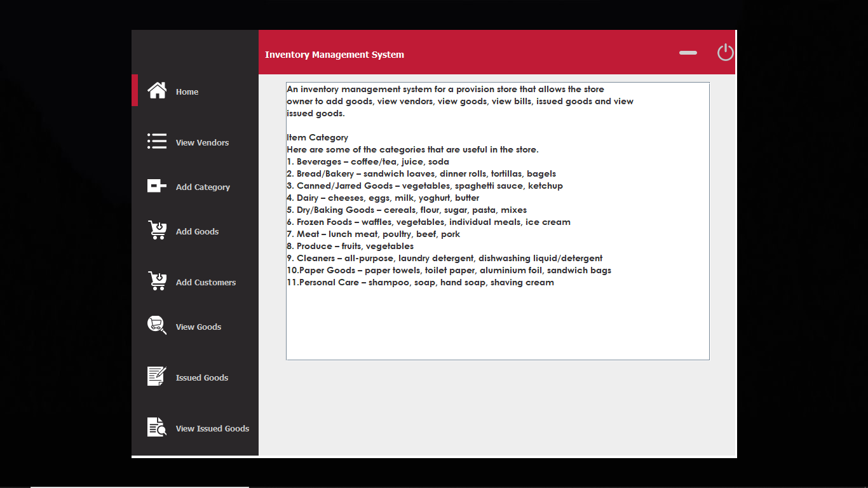Click the '5. Dry/Baking Goods' line
This screenshot has height=488, width=868.
click(407, 210)
